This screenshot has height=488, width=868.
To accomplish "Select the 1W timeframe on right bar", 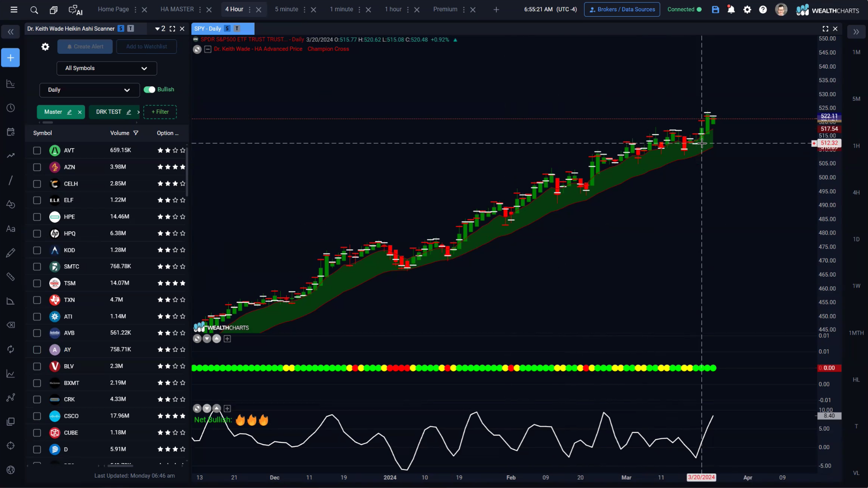I will pyautogui.click(x=856, y=286).
